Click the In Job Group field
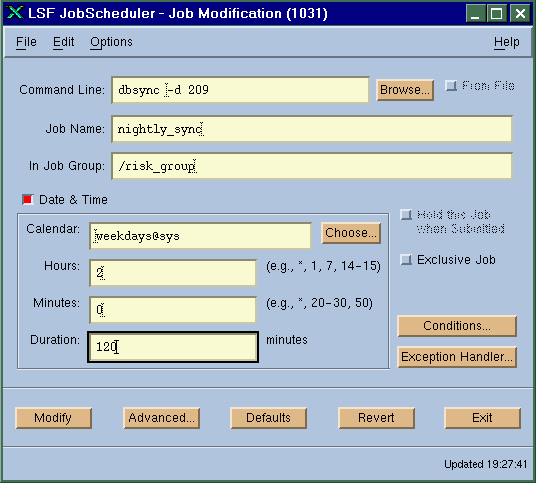The height and width of the screenshot is (483, 536). point(312,166)
